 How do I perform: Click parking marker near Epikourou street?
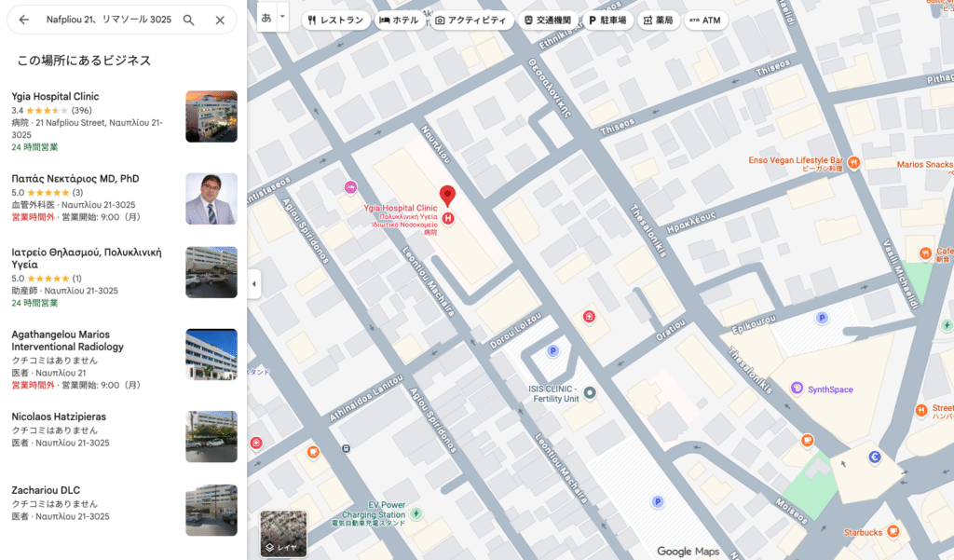click(x=822, y=318)
